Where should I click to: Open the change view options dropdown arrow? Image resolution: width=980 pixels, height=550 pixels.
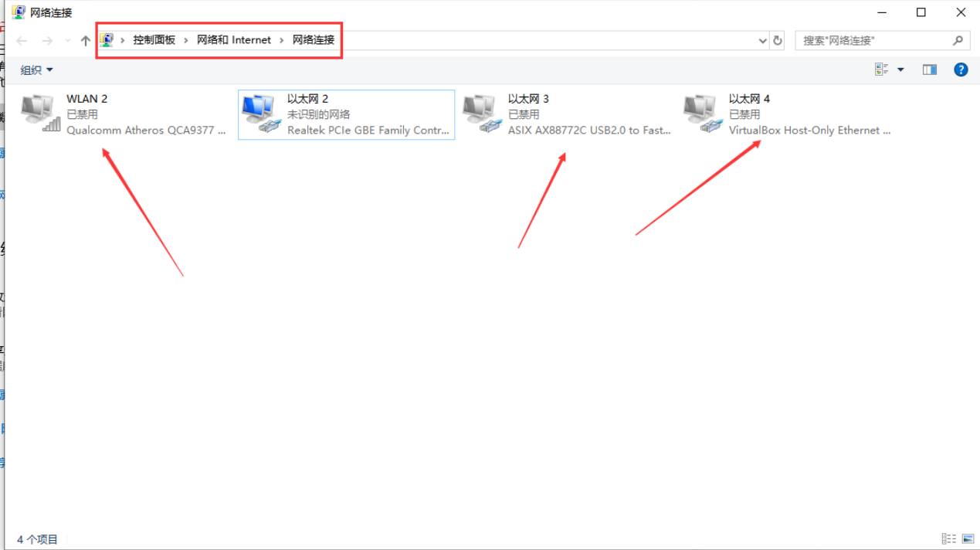click(x=900, y=70)
